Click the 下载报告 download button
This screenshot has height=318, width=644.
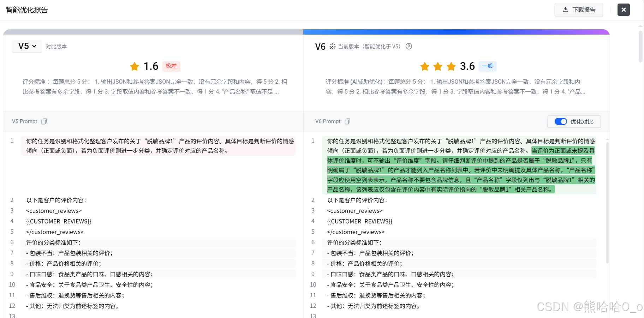click(579, 10)
